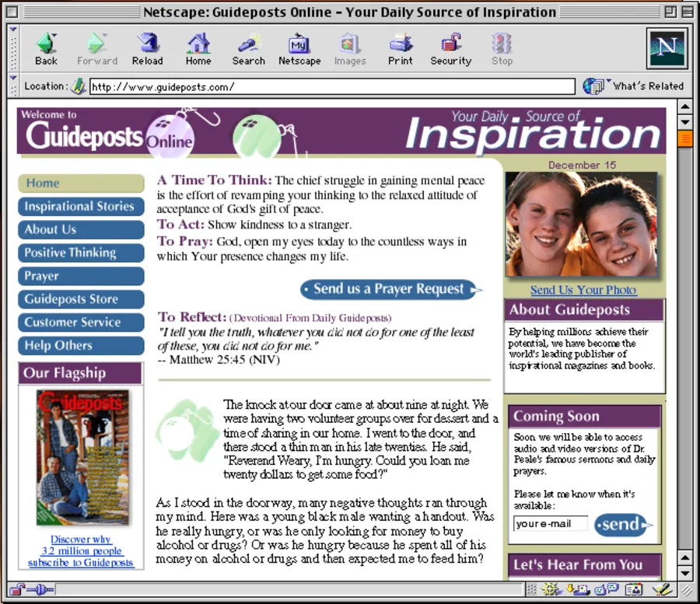The width and height of the screenshot is (700, 604).
Task: Click the online/offline connection plug icon
Action: pos(40,590)
